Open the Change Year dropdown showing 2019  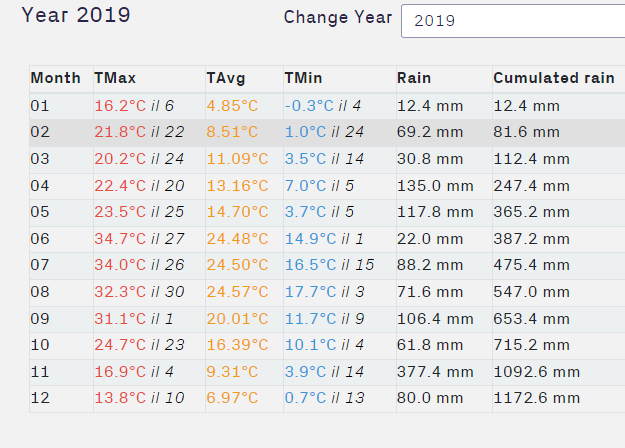(x=513, y=21)
